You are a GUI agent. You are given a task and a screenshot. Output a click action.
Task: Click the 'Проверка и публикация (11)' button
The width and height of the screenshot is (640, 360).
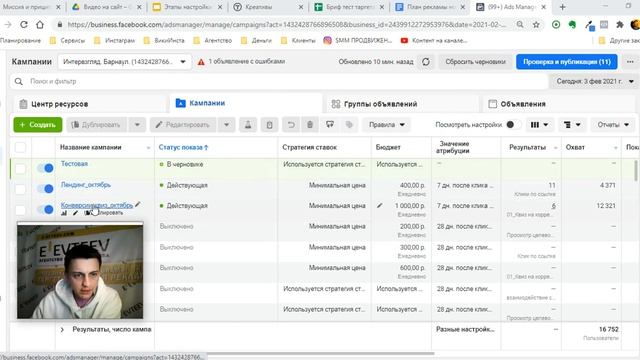point(567,62)
